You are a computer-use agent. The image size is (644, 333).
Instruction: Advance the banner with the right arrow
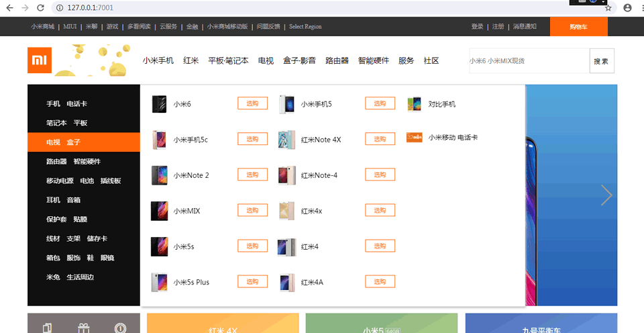coord(606,195)
